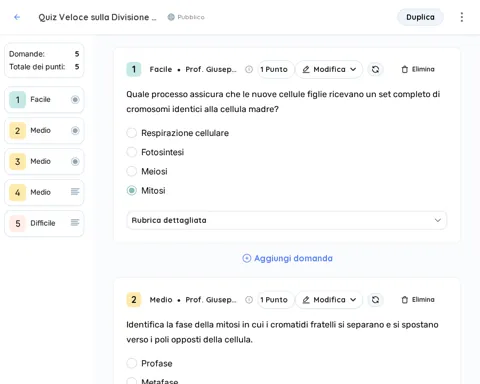This screenshot has width=480, height=384.
Task: Jump to question 4 Medio in sidebar
Action: coord(44,192)
